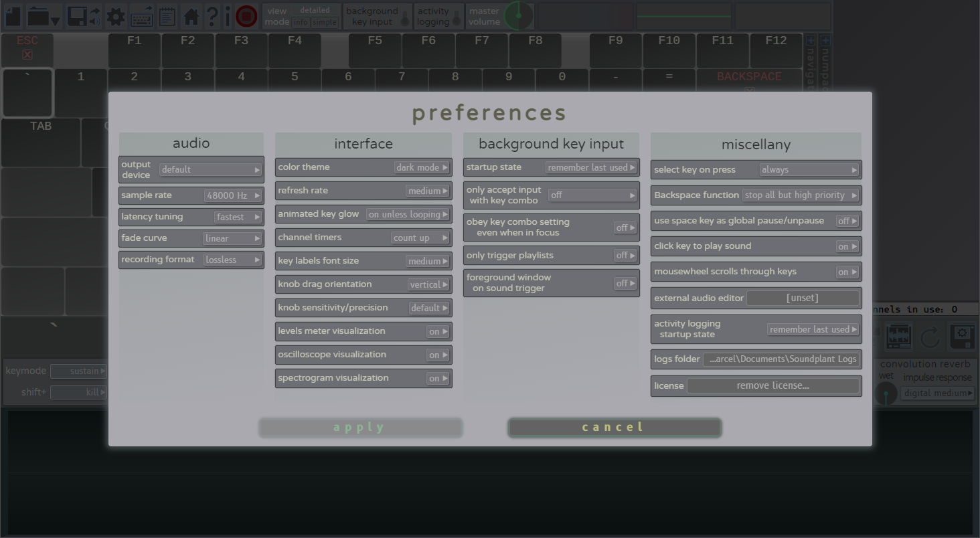The image size is (980, 538).
Task: Open the Backspace function dropdown
Action: click(x=801, y=195)
